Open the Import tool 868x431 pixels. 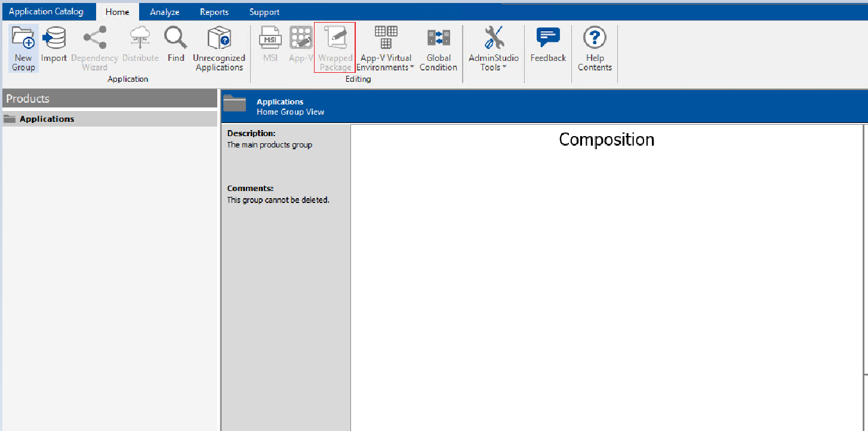point(54,39)
